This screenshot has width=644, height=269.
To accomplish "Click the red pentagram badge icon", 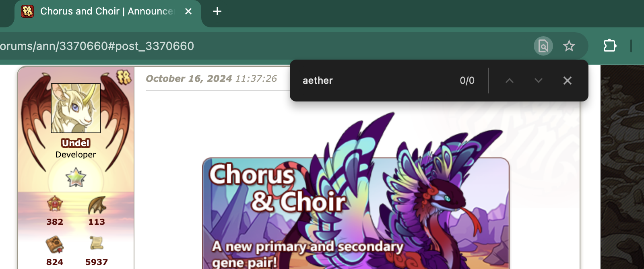I will (55, 204).
